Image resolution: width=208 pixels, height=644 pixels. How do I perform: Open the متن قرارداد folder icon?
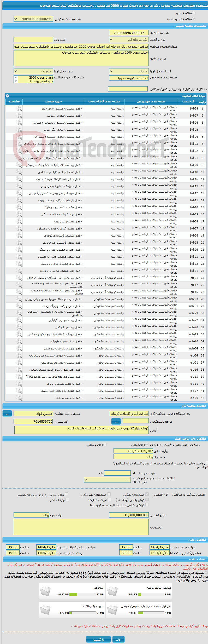(112, 610)
